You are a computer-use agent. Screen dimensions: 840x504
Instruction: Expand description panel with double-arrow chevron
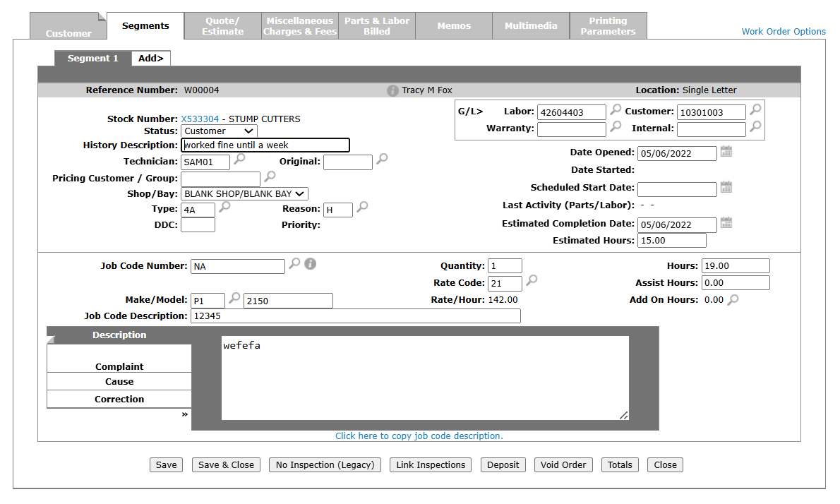tap(185, 414)
